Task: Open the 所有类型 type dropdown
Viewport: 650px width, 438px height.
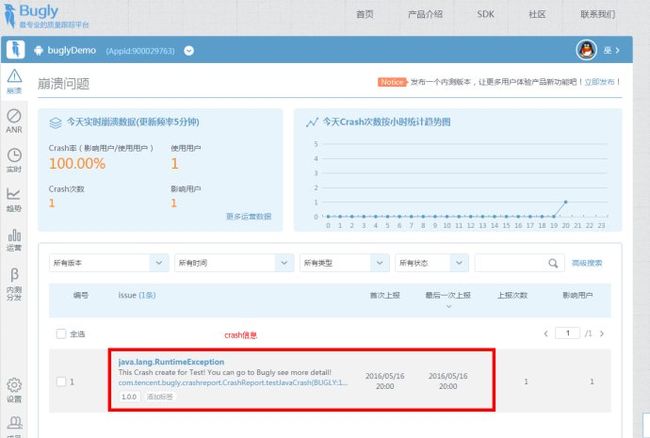Action: [344, 263]
